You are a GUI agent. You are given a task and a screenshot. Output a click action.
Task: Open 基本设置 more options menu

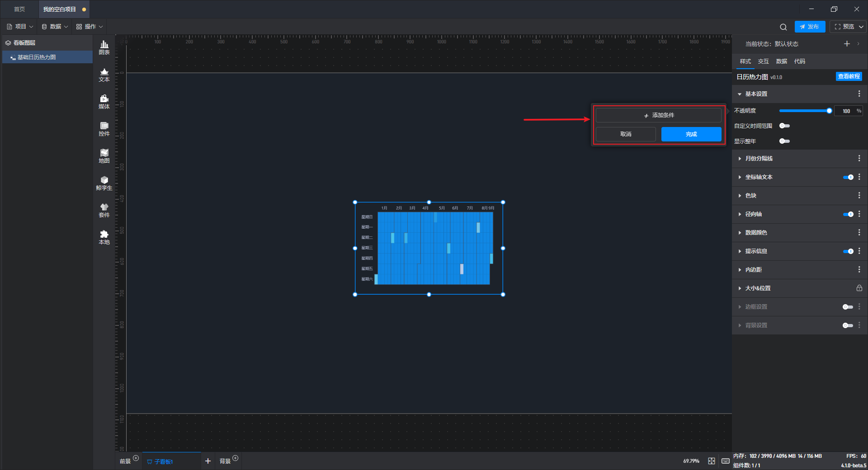pyautogui.click(x=859, y=94)
